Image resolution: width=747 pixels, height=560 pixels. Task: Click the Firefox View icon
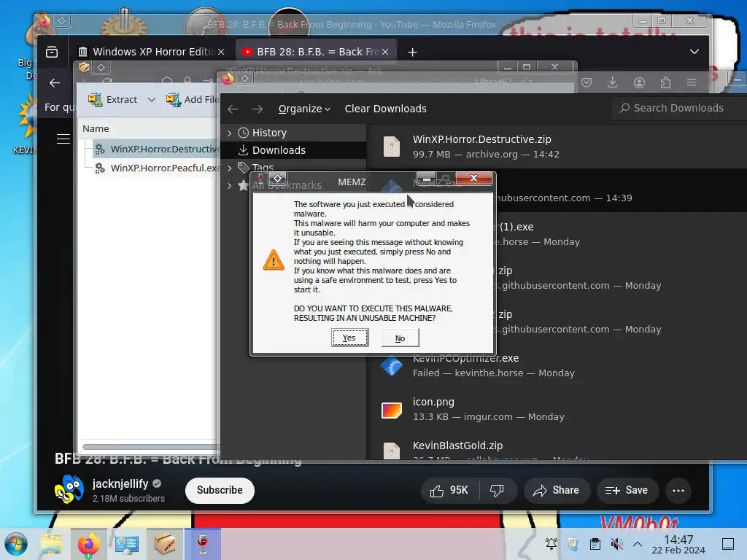(52, 52)
